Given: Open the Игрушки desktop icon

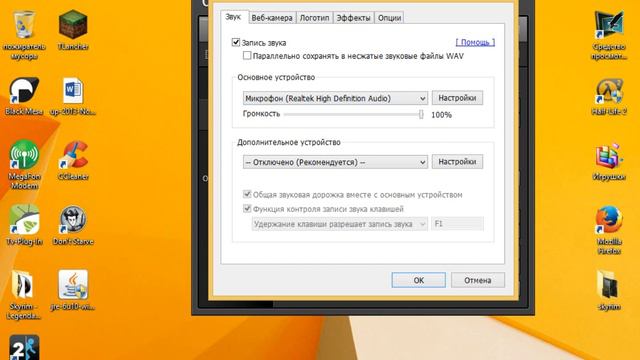Looking at the screenshot, I should coord(609,161).
